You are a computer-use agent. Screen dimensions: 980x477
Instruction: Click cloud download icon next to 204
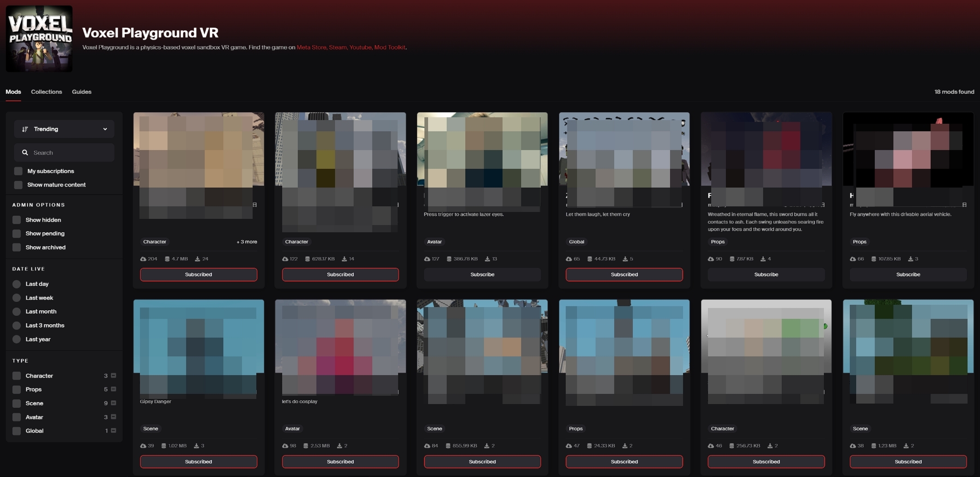[x=143, y=259]
